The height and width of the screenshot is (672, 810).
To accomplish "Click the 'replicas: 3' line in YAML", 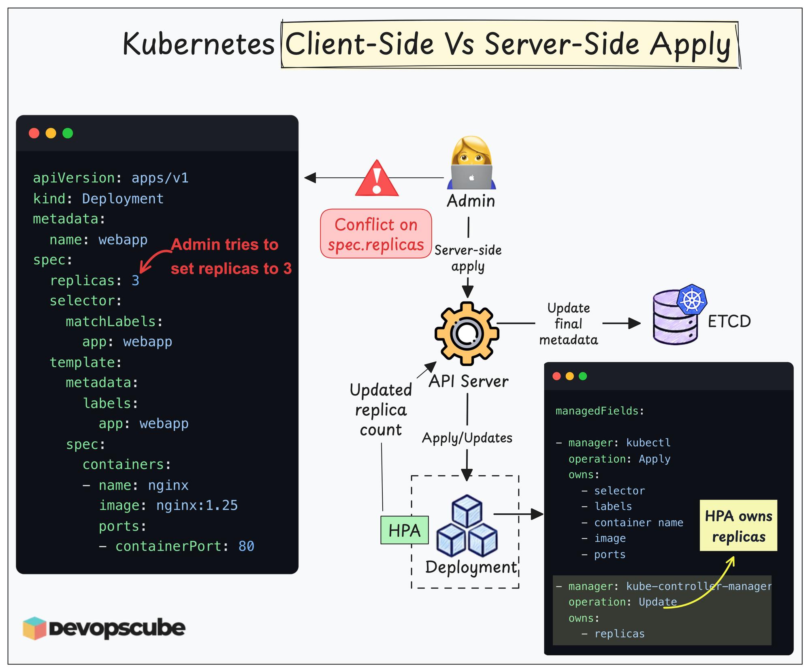I will (95, 281).
